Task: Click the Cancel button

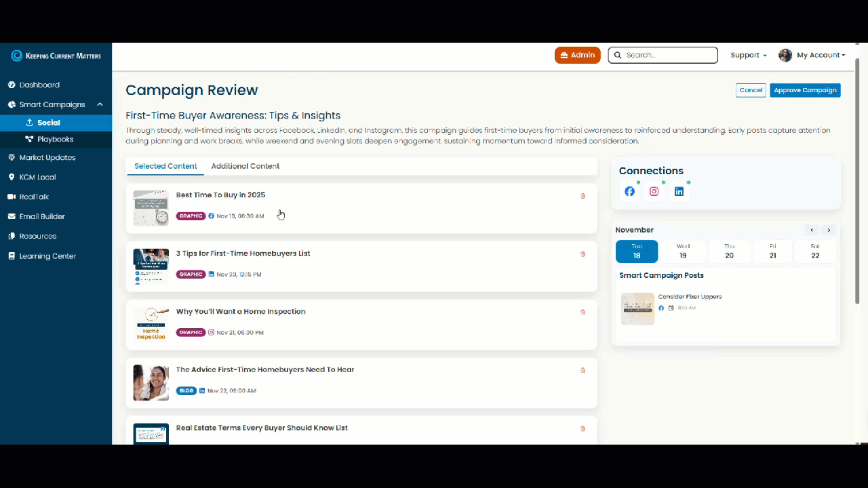Action: (751, 89)
